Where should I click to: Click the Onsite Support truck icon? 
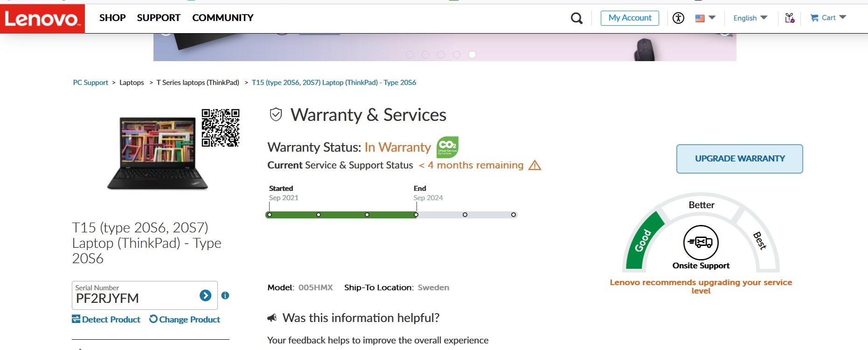pyautogui.click(x=701, y=243)
